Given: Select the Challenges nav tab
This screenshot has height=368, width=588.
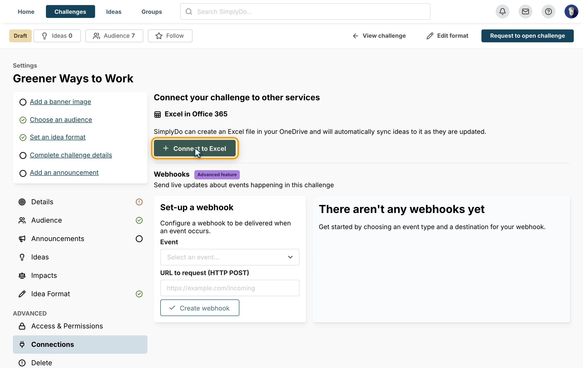Looking at the screenshot, I should [x=70, y=11].
